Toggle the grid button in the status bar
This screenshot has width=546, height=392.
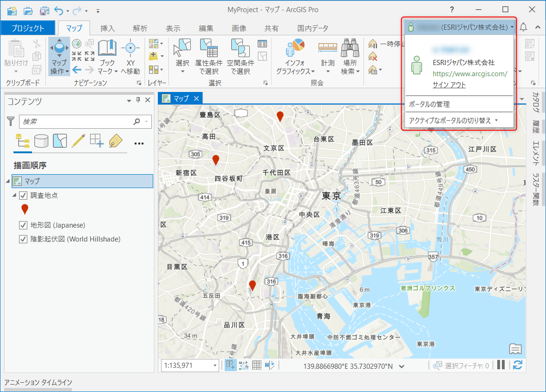pyautogui.click(x=257, y=365)
